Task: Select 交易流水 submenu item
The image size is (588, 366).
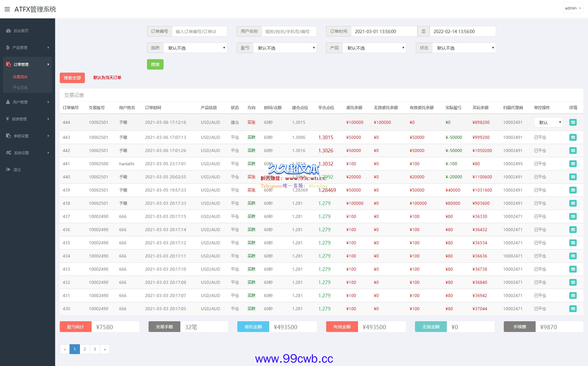Action: coord(20,77)
